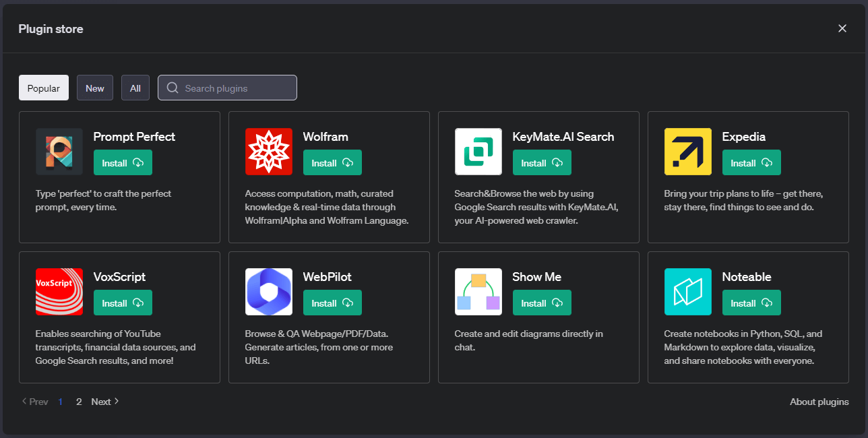The height and width of the screenshot is (438, 868).
Task: Install the Noteable plugin
Action: (751, 303)
